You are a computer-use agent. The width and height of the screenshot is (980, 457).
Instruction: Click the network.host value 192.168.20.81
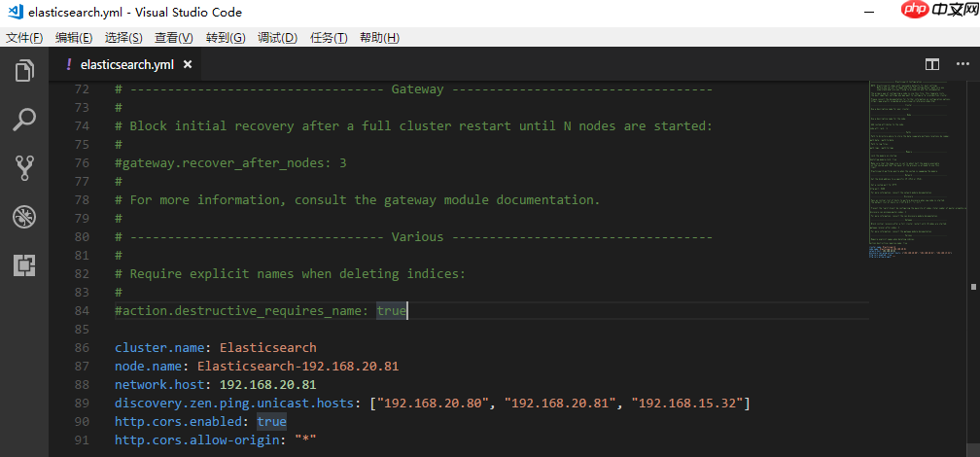tap(268, 384)
